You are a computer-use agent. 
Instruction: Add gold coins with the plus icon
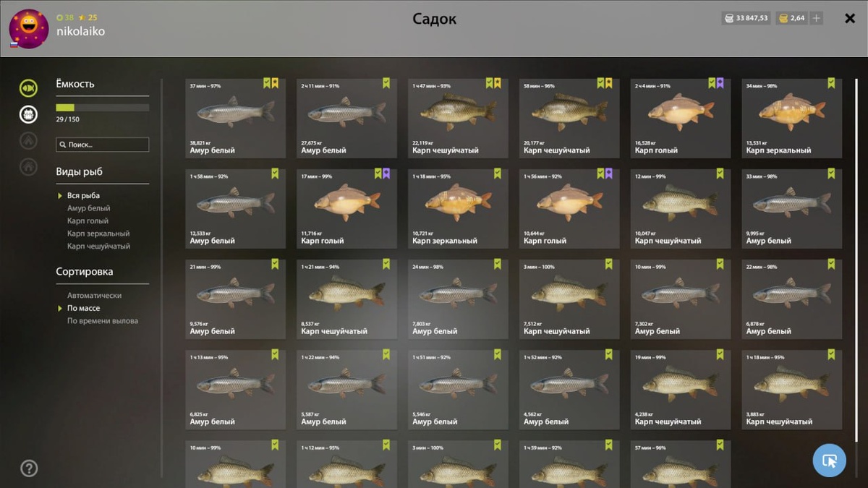[817, 18]
